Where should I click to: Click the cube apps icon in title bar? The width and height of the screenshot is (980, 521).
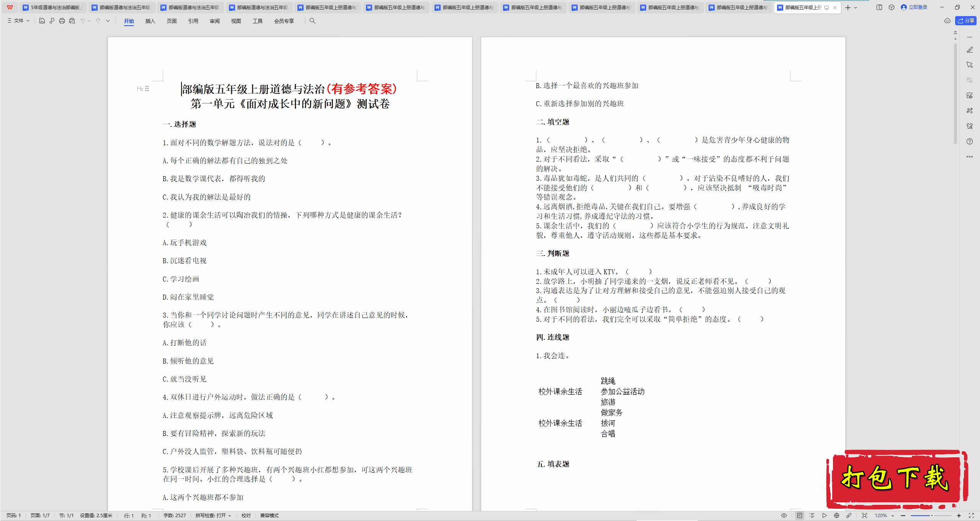pyautogui.click(x=892, y=7)
